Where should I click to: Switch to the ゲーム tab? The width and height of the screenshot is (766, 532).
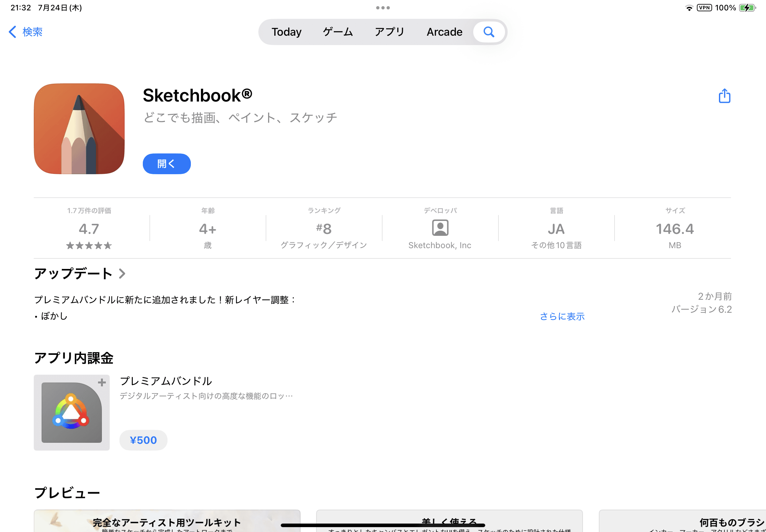(x=338, y=32)
